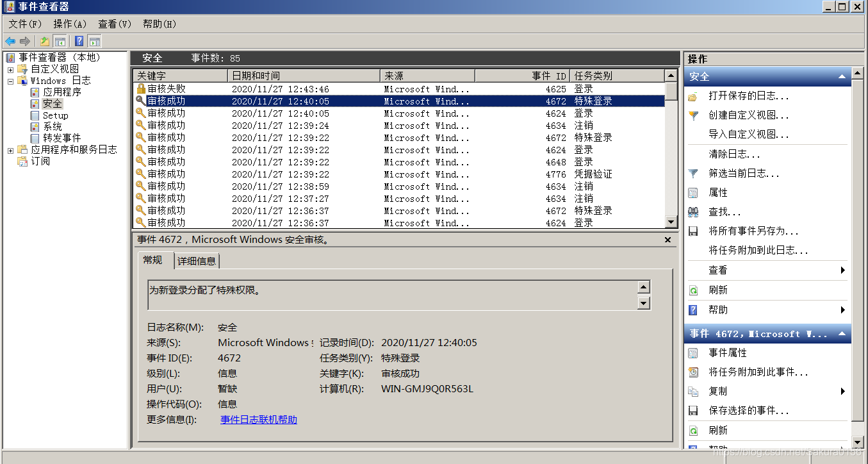This screenshot has width=868, height=464.
Task: Open the 查看(V) menu
Action: click(x=115, y=24)
